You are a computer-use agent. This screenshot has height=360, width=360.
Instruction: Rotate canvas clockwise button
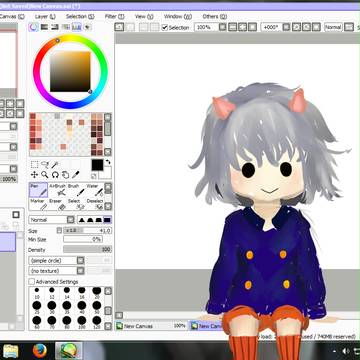click(306, 27)
